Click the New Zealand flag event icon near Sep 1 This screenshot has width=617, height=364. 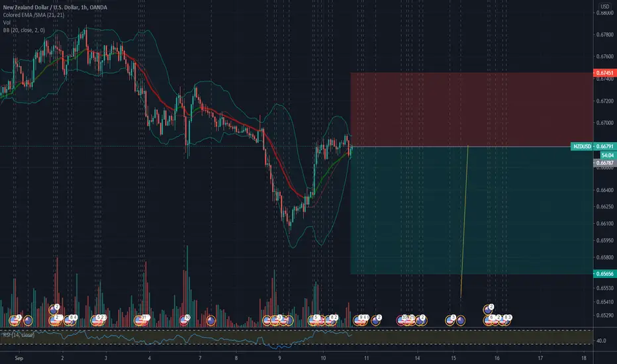pos(28,321)
